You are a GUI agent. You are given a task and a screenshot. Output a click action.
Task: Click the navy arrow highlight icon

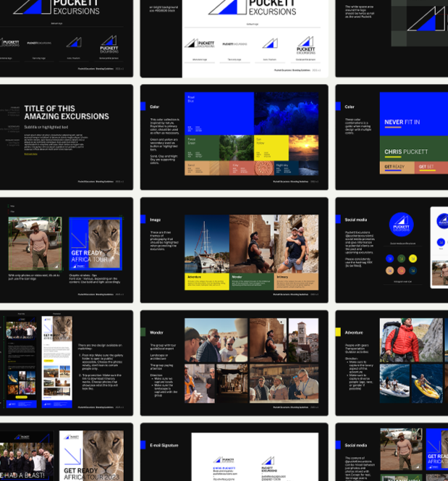[413, 270]
